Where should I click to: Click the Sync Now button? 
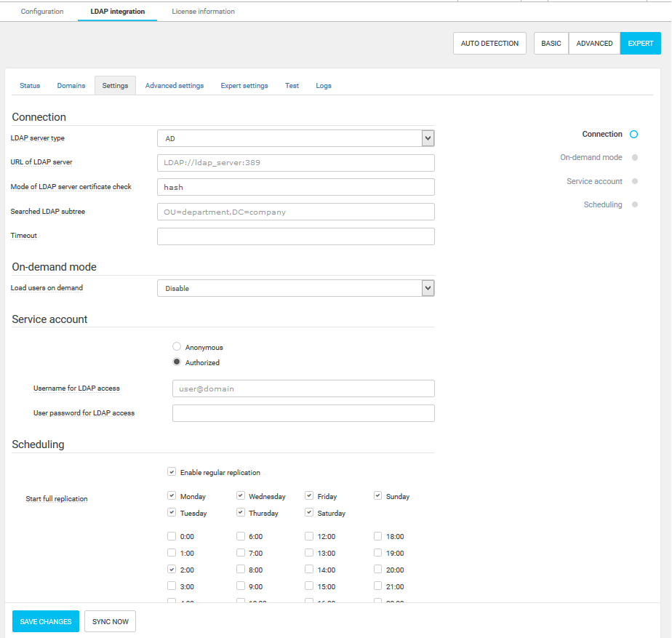click(111, 621)
